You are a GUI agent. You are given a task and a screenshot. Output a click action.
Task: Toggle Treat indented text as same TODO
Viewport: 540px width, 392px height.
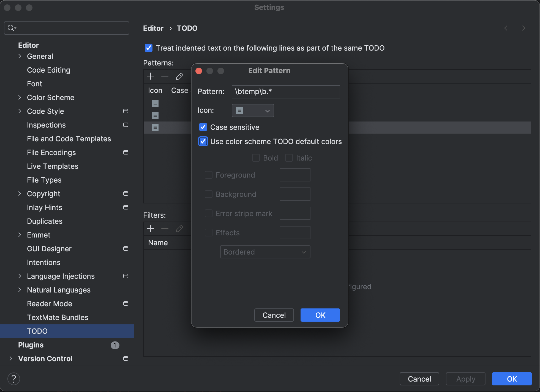149,48
